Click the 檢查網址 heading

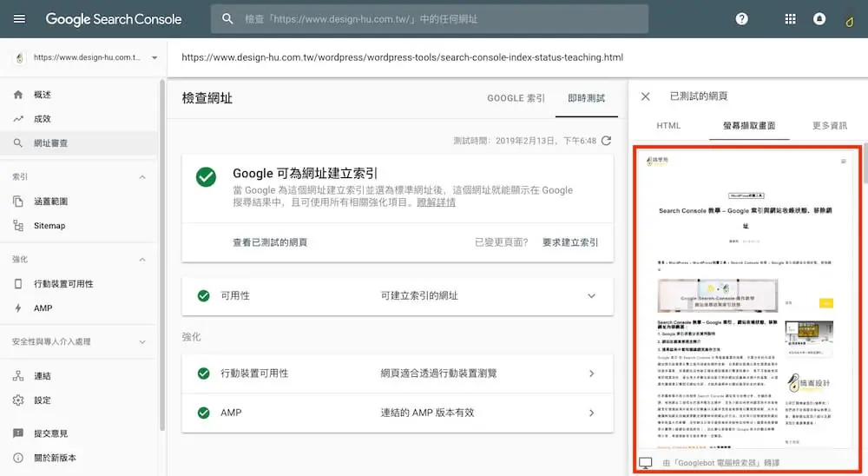207,98
